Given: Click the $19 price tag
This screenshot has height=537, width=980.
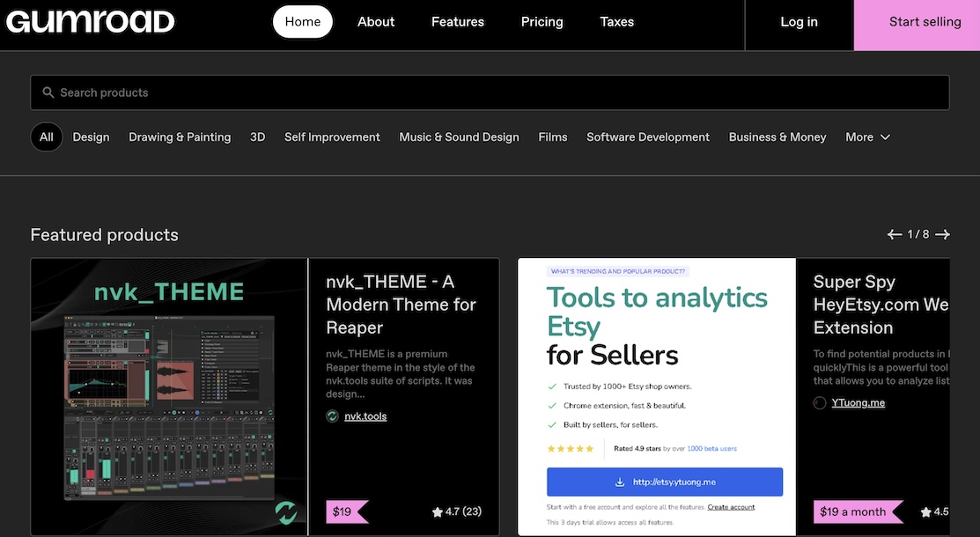Looking at the screenshot, I should (x=347, y=512).
